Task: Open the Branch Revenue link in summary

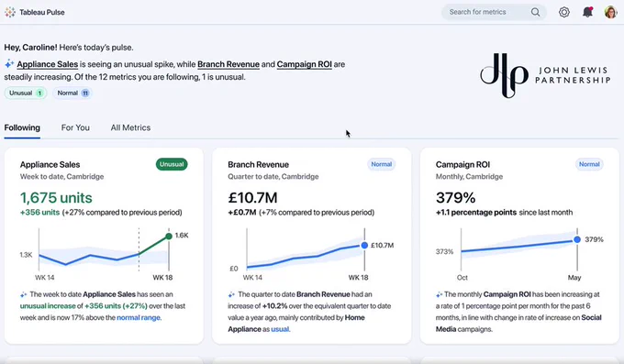Action: [x=228, y=64]
